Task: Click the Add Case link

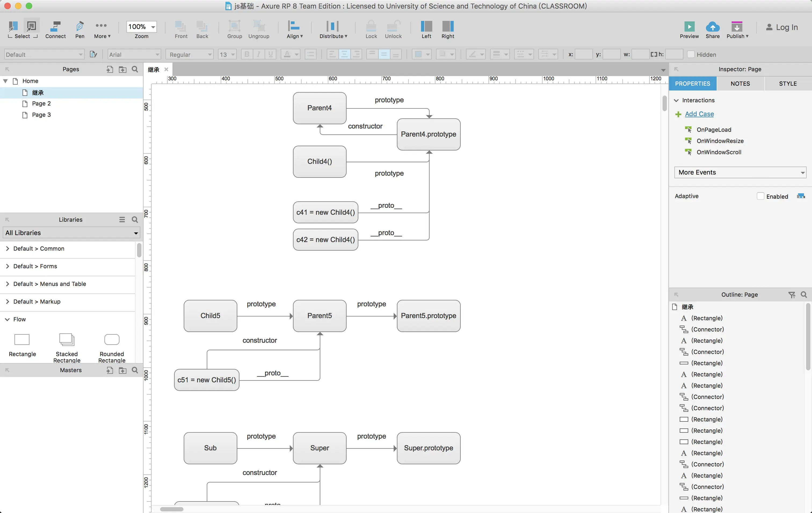Action: coord(699,114)
